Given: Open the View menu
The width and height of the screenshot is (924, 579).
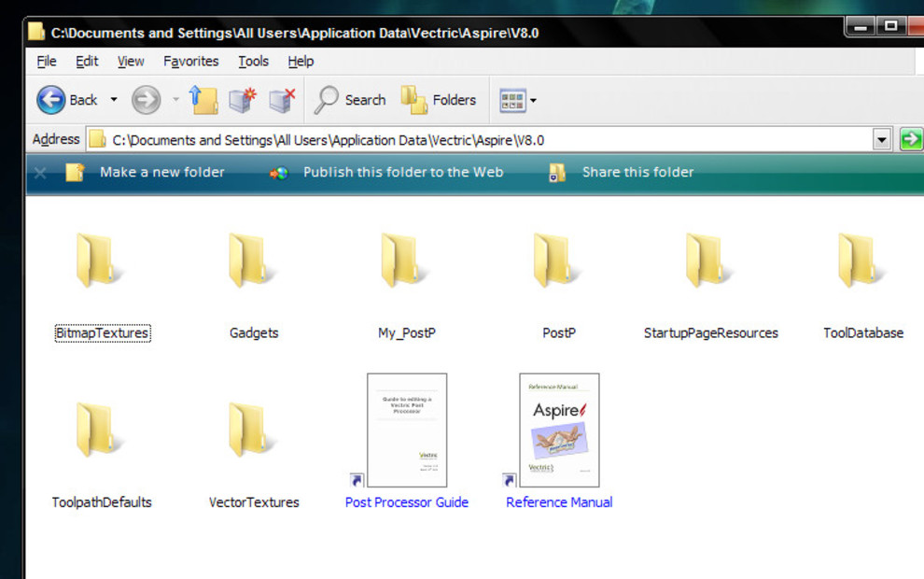Looking at the screenshot, I should click(x=131, y=62).
